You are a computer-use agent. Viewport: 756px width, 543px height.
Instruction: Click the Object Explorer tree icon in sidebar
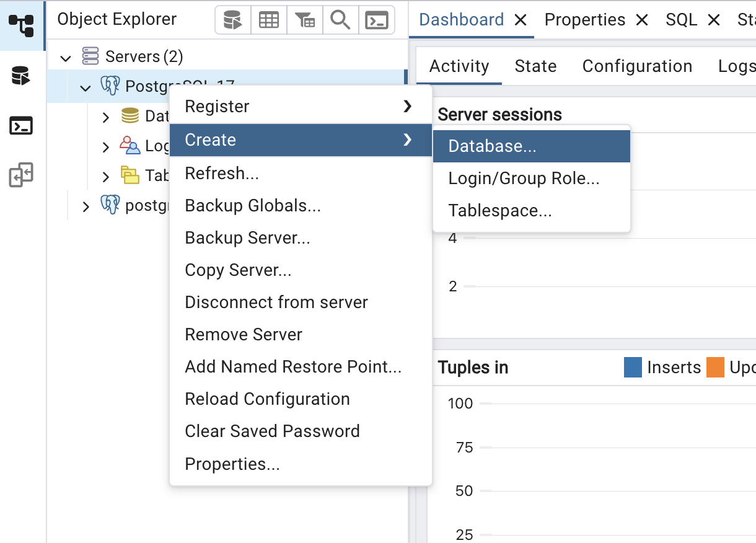pos(21,25)
